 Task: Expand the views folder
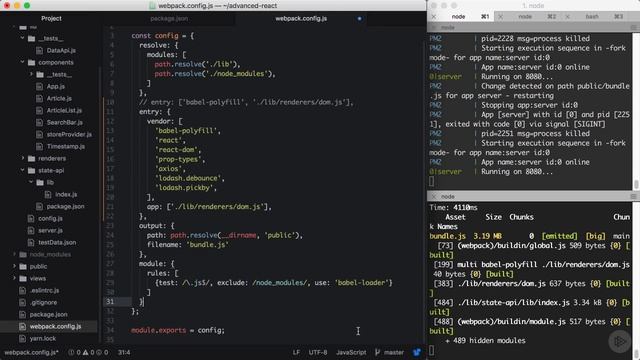[x=14, y=278]
